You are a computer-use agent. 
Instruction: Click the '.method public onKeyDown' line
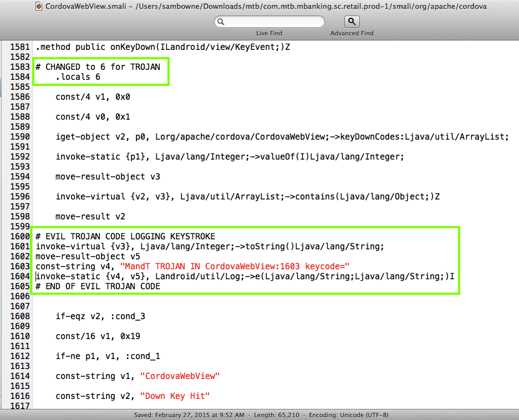click(x=163, y=47)
